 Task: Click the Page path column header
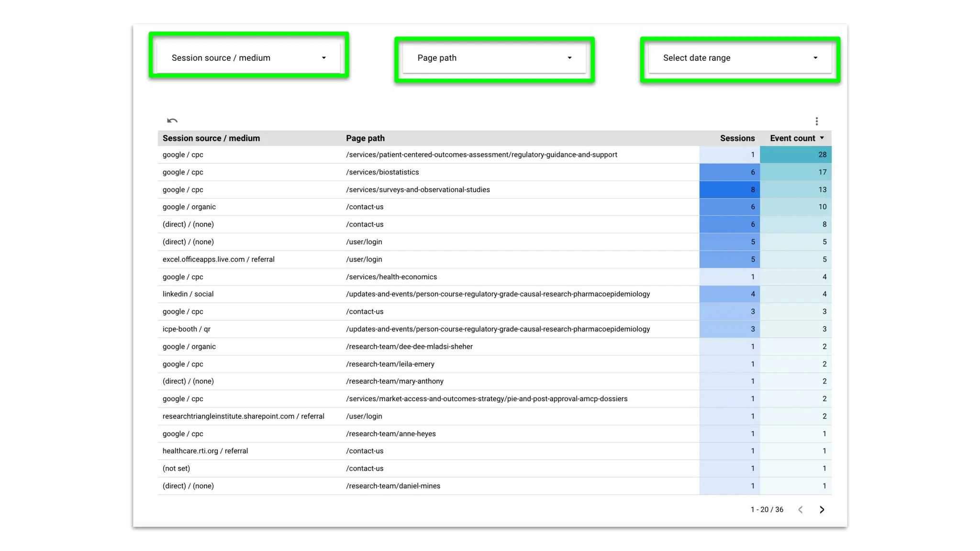pos(365,138)
